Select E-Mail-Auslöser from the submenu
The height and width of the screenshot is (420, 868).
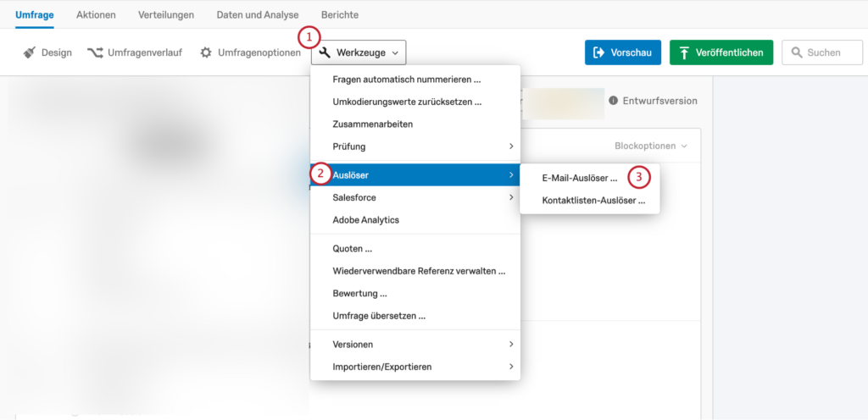[580, 178]
